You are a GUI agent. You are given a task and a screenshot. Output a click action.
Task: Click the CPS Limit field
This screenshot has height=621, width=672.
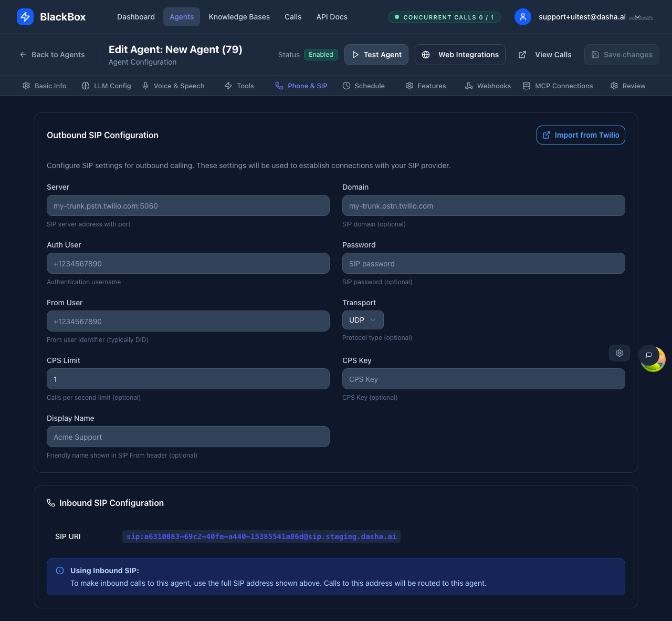[188, 379]
